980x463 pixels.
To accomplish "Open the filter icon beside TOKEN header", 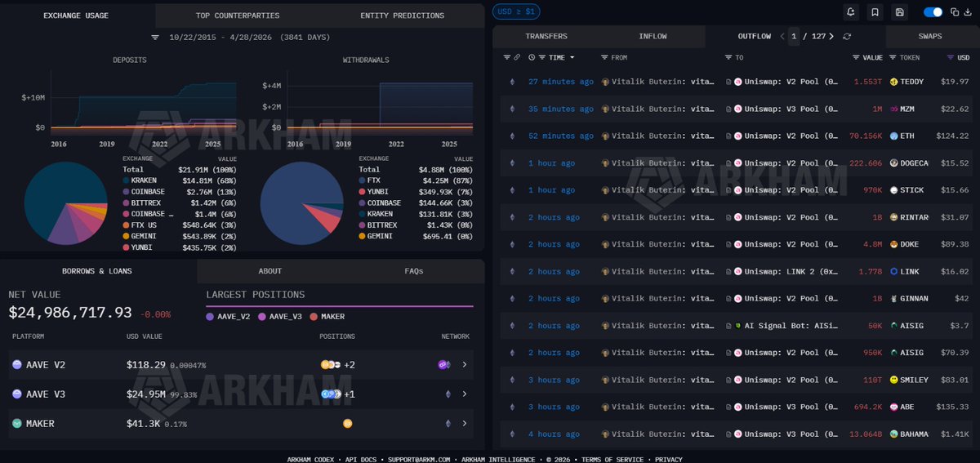I will point(893,57).
